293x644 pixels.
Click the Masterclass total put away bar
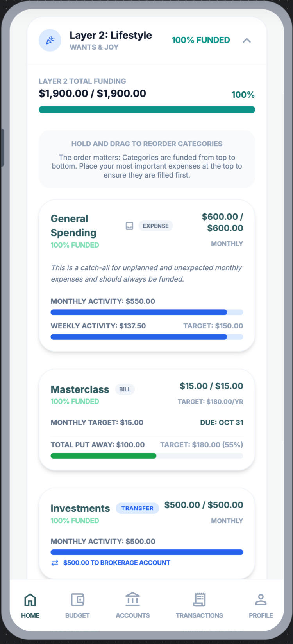pos(147,456)
